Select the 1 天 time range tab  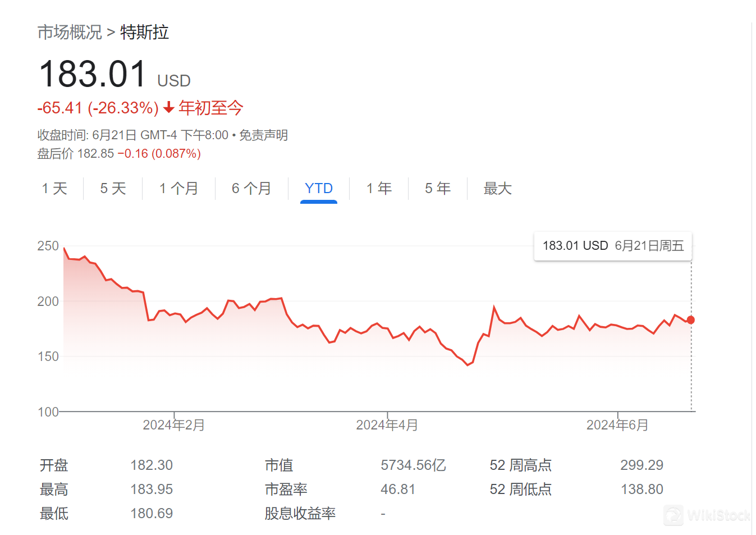pyautogui.click(x=54, y=189)
